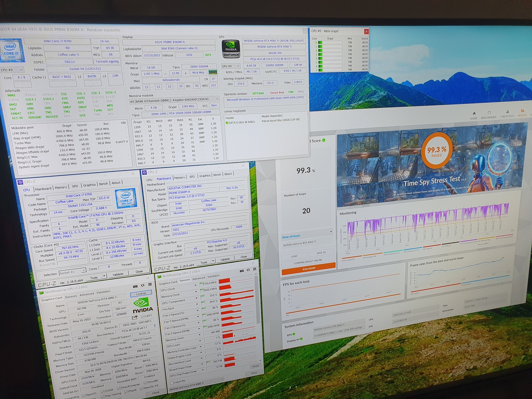
Task: Open Benchmarks in 3DMark navigation
Action: (x=489, y=115)
